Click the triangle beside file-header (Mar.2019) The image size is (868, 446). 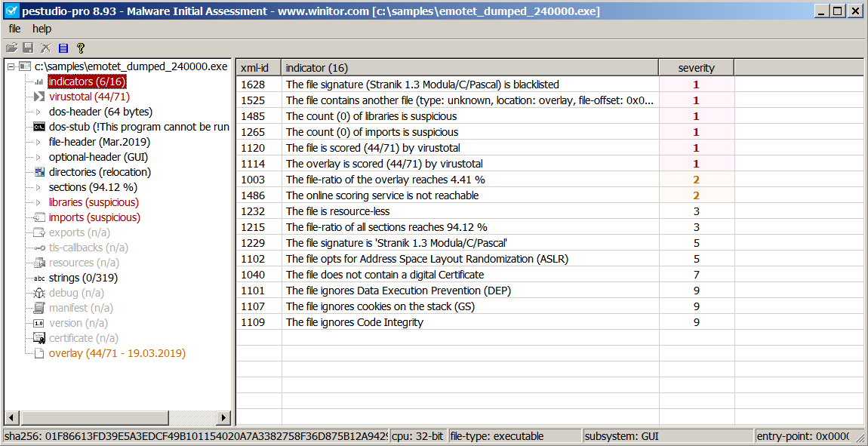tap(38, 142)
